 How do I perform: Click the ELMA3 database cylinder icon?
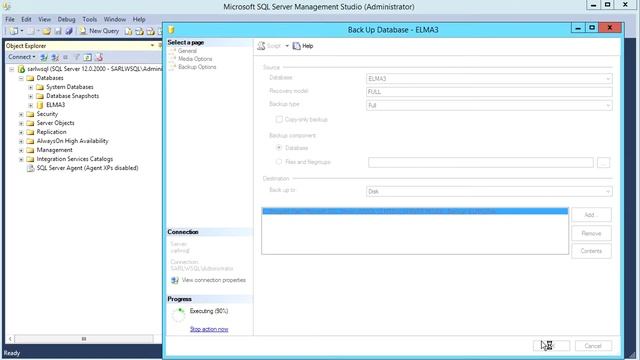click(40, 105)
